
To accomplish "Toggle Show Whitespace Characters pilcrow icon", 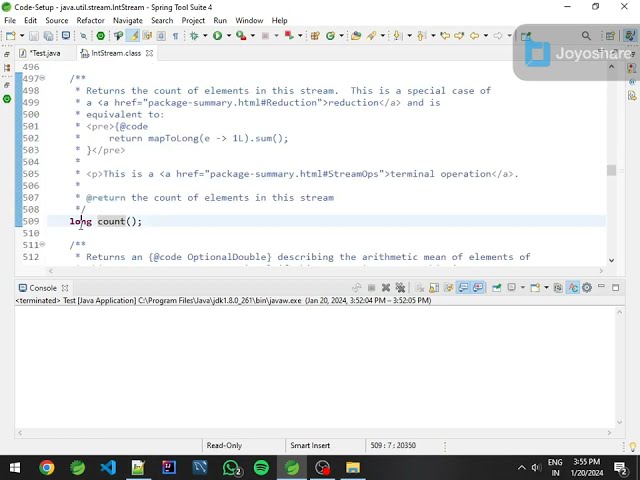I will 176,36.
